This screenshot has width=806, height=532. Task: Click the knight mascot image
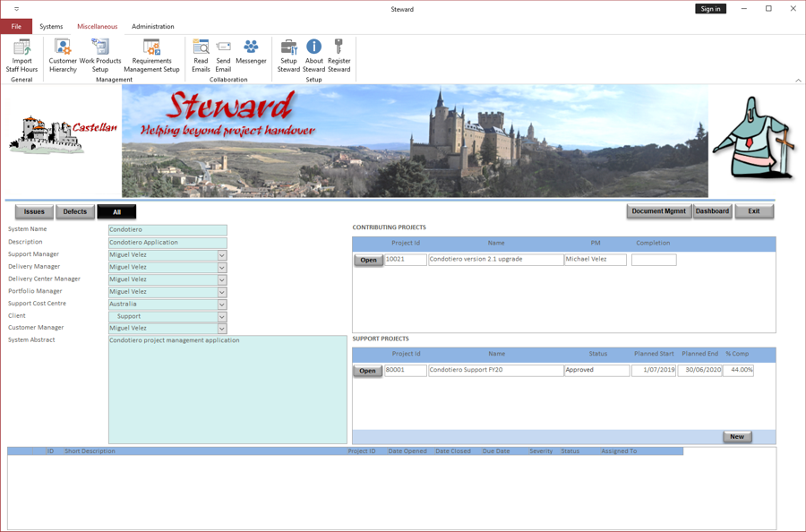click(x=754, y=138)
